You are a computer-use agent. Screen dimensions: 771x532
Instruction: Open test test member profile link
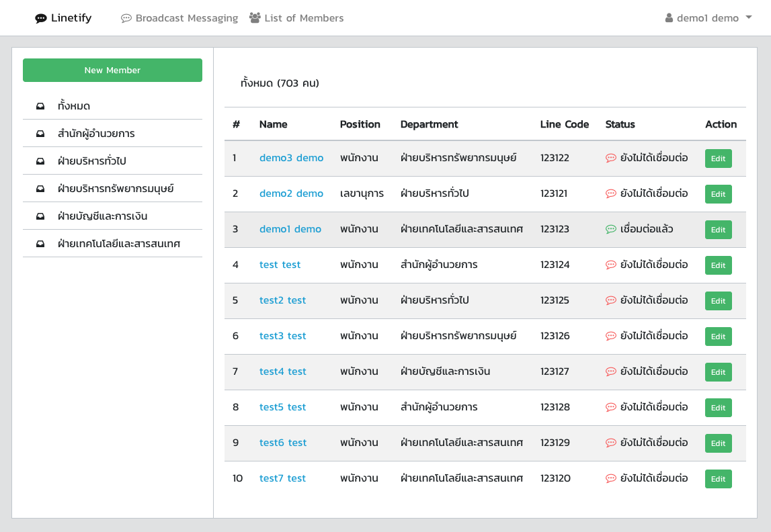[280, 265]
